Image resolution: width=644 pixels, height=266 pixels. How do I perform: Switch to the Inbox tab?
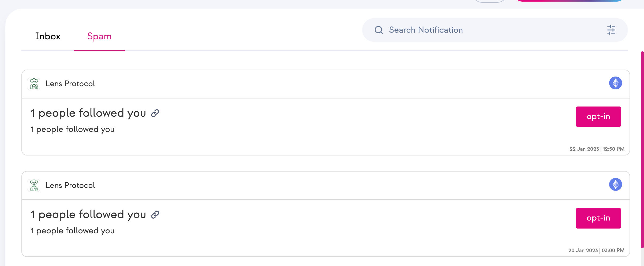tap(48, 36)
